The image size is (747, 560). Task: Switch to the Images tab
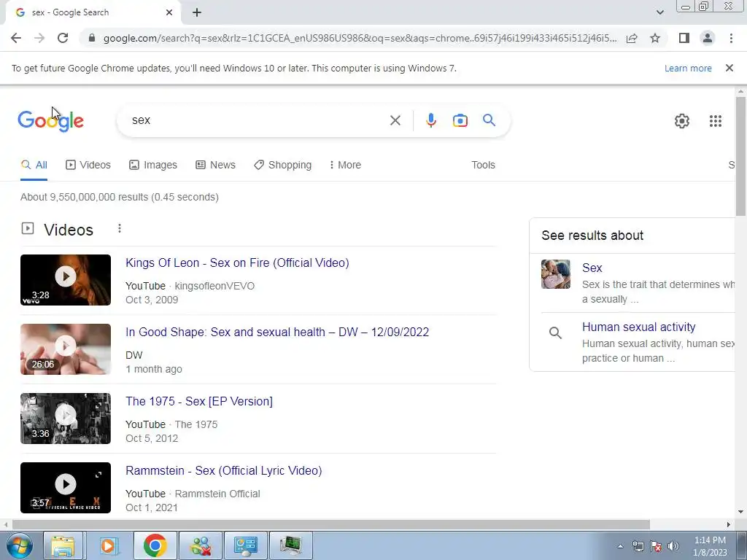(153, 165)
